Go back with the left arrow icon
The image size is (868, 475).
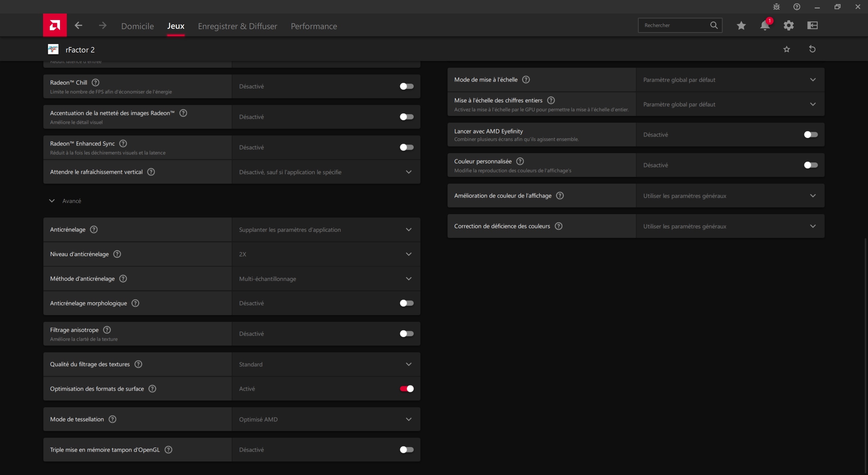[78, 25]
